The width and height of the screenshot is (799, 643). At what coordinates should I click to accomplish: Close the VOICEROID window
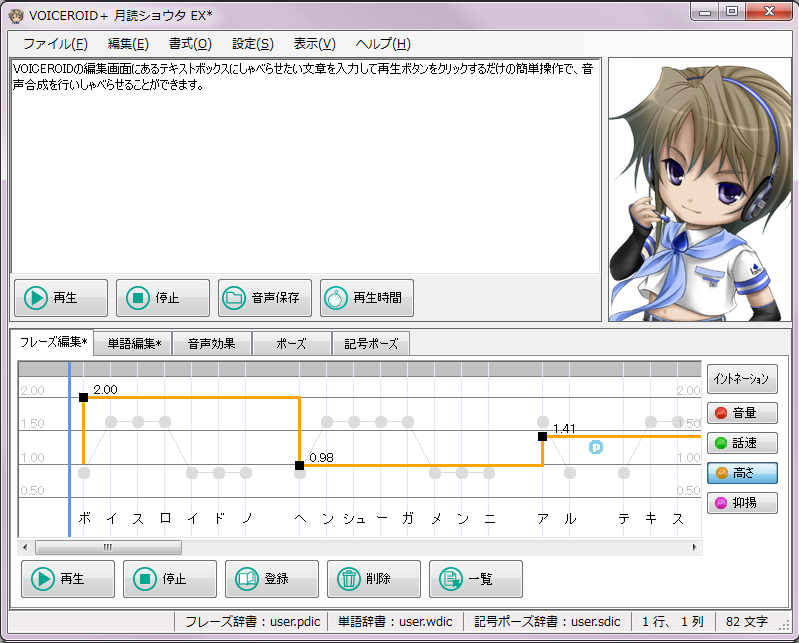click(x=770, y=12)
